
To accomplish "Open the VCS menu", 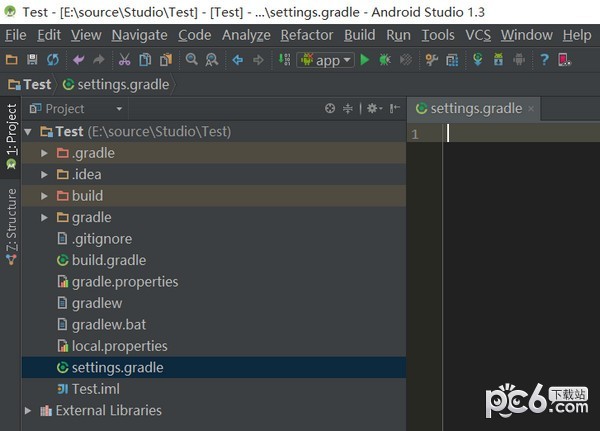I will (x=478, y=35).
